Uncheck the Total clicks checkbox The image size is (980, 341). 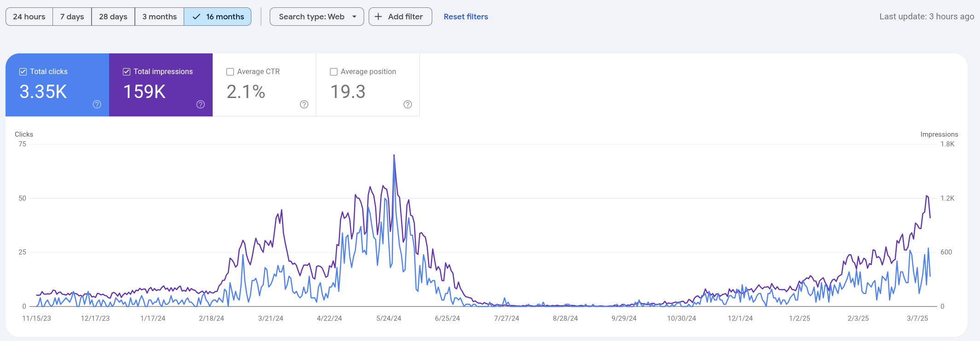[x=23, y=72]
